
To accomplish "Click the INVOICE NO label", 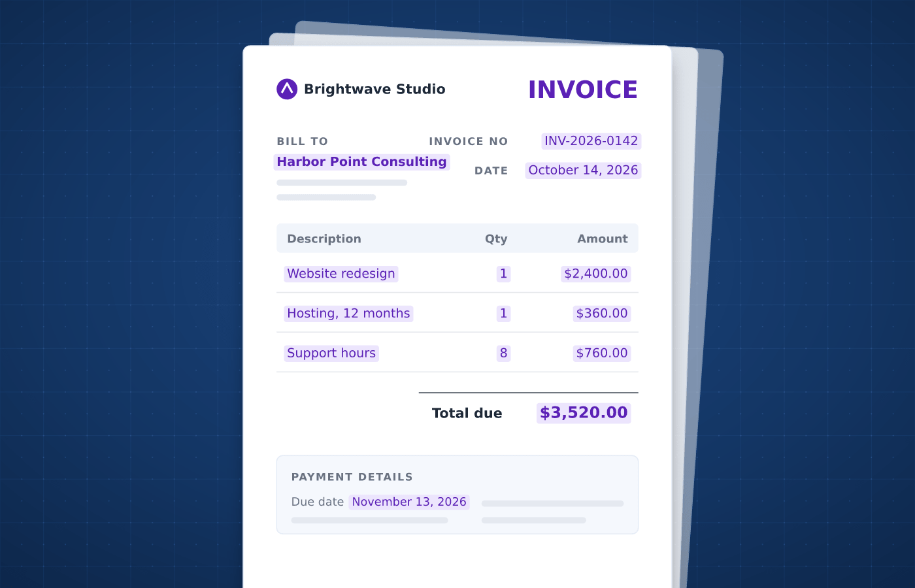I will (x=468, y=141).
